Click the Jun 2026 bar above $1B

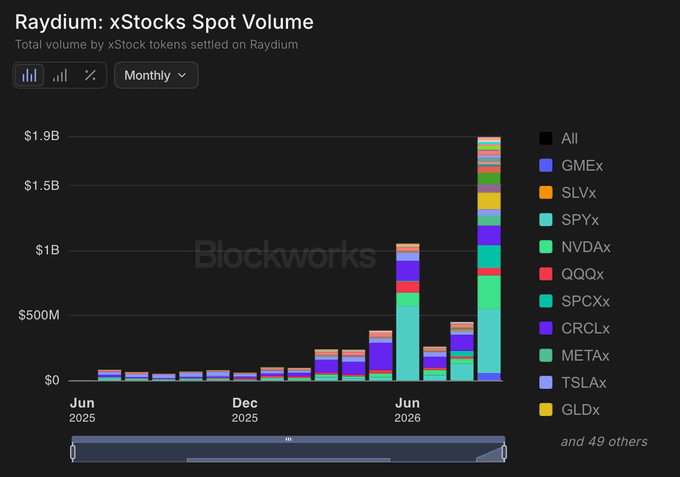(408, 312)
